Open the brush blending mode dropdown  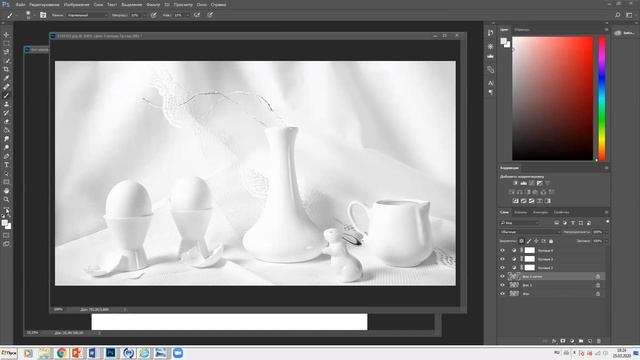point(87,15)
